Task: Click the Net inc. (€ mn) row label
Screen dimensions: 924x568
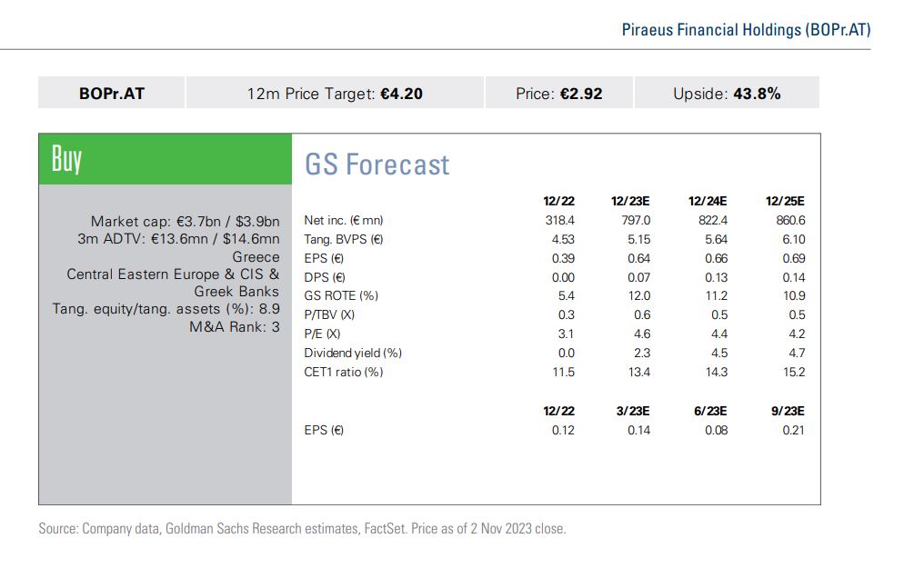Action: (344, 221)
